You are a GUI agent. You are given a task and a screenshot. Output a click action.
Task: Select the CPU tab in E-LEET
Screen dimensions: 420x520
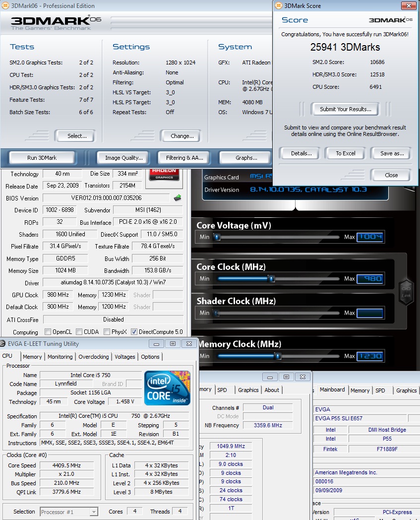[7, 356]
